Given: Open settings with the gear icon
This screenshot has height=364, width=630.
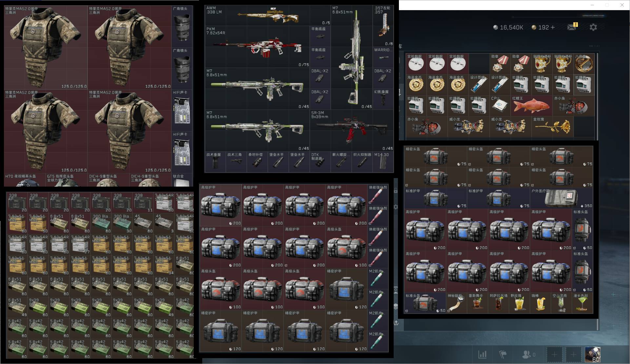Looking at the screenshot, I should click(593, 27).
